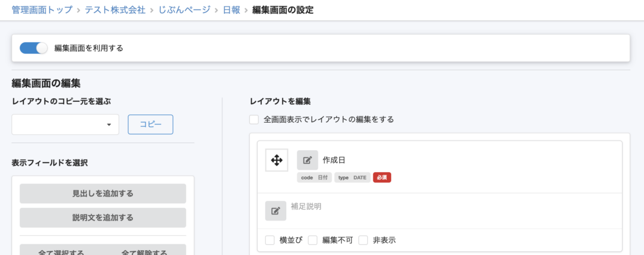Open テスト株式会社 breadcrumb link

(115, 10)
